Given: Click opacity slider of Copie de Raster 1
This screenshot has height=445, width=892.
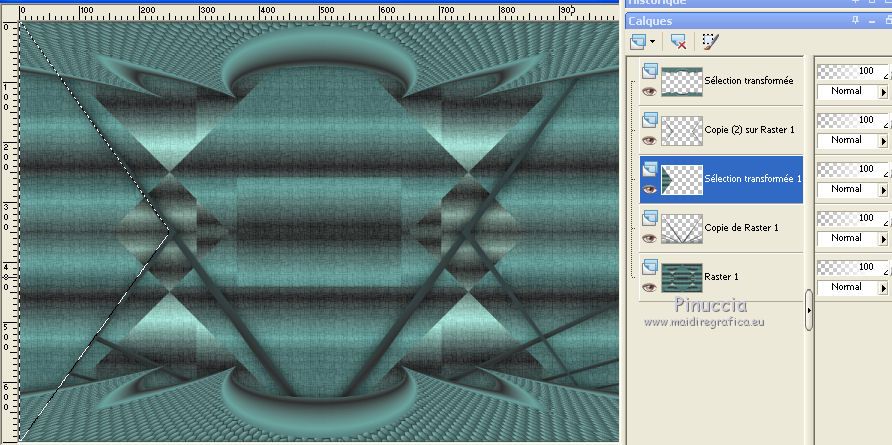Looking at the screenshot, I should click(x=852, y=219).
